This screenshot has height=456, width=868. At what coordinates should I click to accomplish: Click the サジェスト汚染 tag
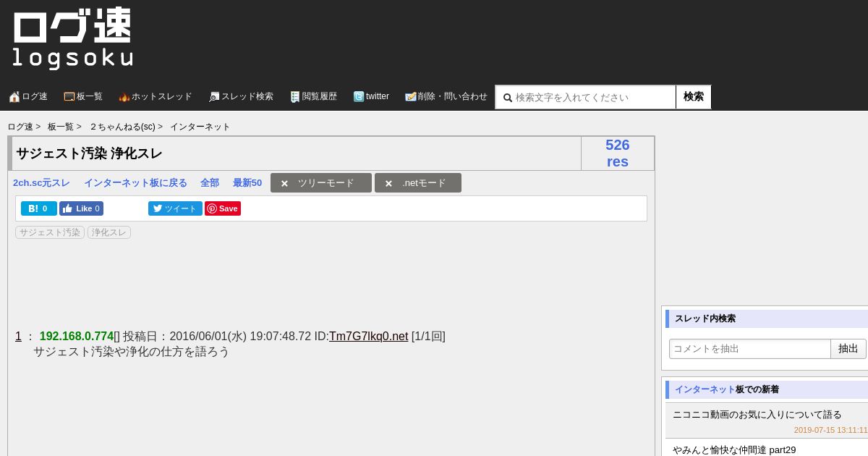pos(50,232)
